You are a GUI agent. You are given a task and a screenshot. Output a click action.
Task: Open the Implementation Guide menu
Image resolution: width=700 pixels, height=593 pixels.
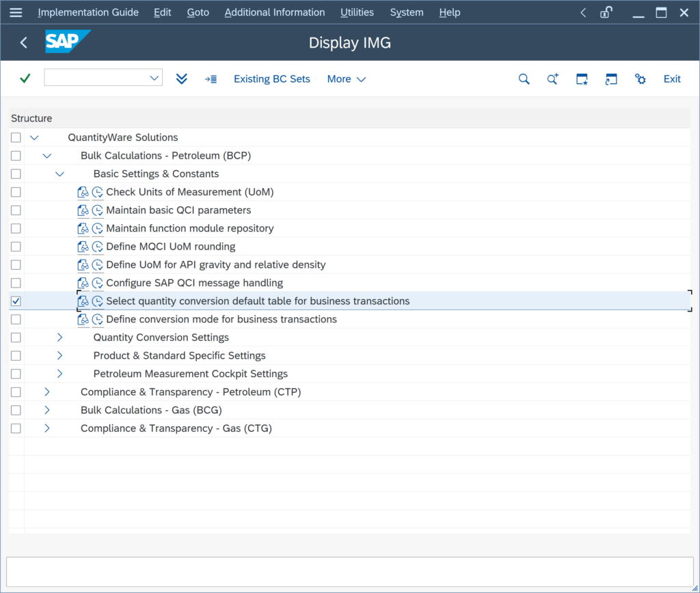coord(88,12)
